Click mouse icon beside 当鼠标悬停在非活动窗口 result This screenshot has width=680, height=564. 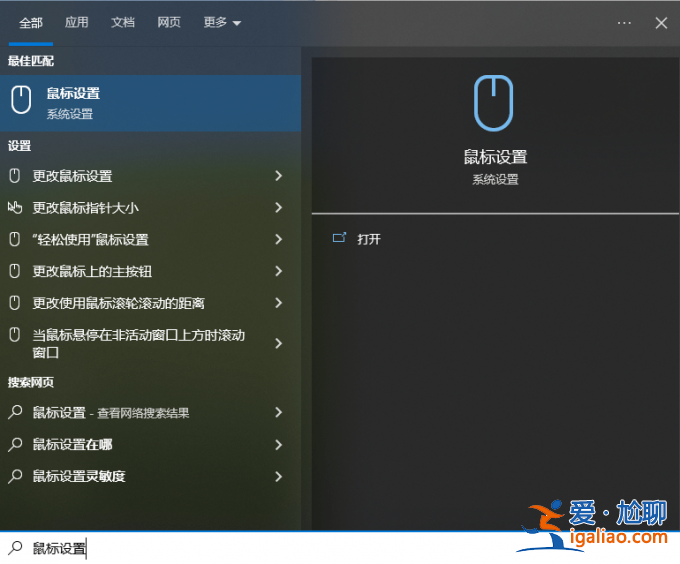[15, 335]
